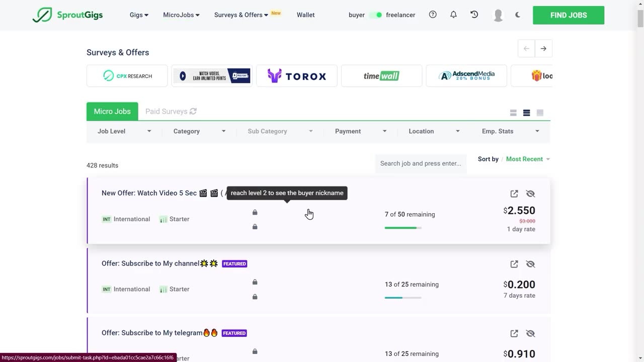This screenshot has height=362, width=644.
Task: Click the job search input field
Action: coord(421,163)
